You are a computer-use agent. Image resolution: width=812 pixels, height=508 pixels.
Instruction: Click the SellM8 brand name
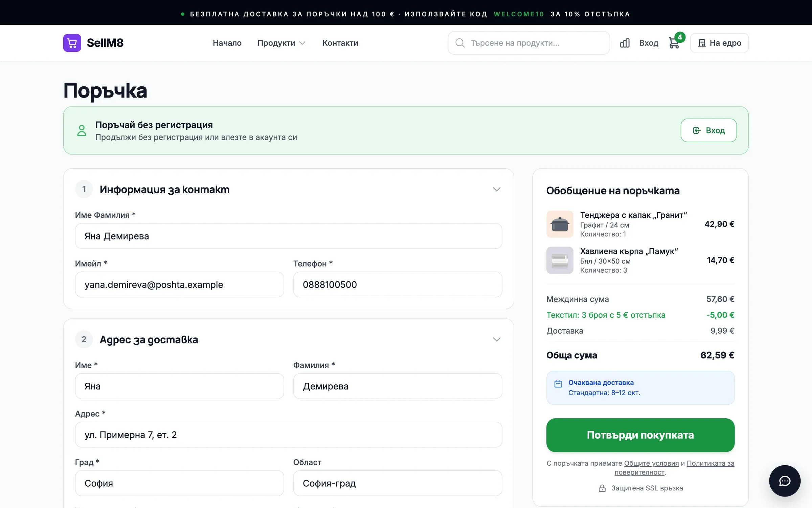tap(105, 43)
